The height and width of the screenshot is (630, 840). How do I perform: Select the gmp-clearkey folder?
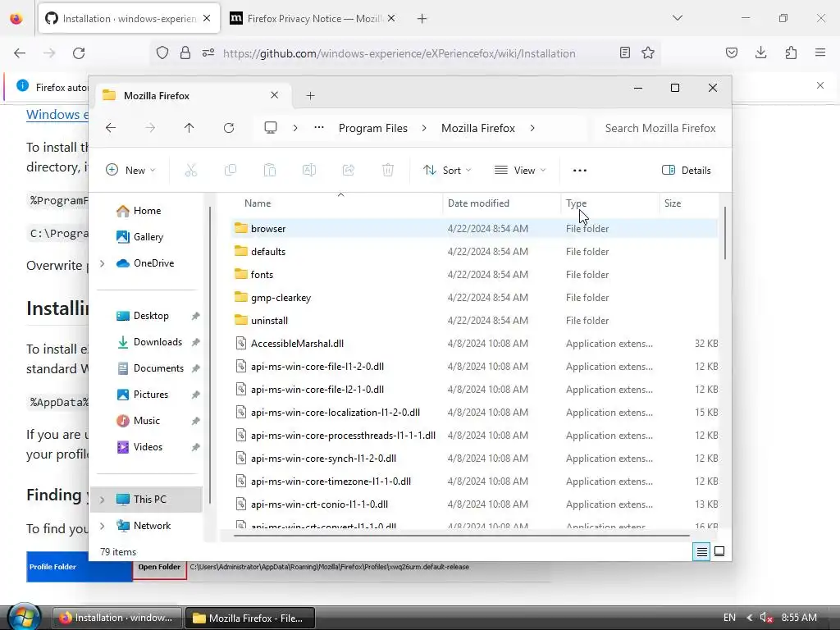[x=475, y=297]
